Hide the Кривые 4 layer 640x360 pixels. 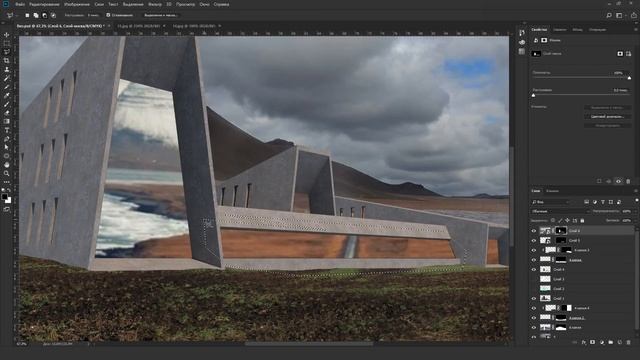[x=534, y=308]
